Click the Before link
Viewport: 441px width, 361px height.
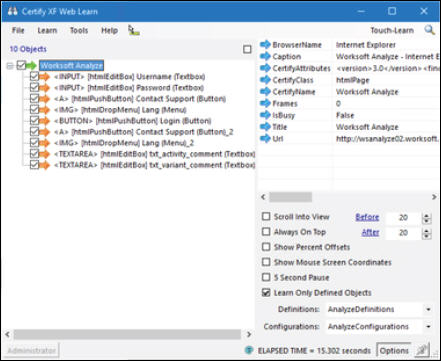click(x=367, y=217)
